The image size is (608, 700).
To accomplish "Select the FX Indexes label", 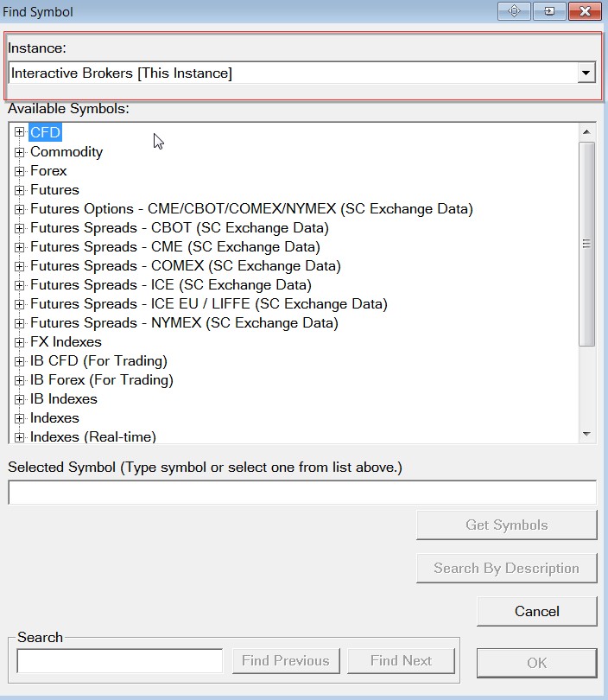I will 66,342.
